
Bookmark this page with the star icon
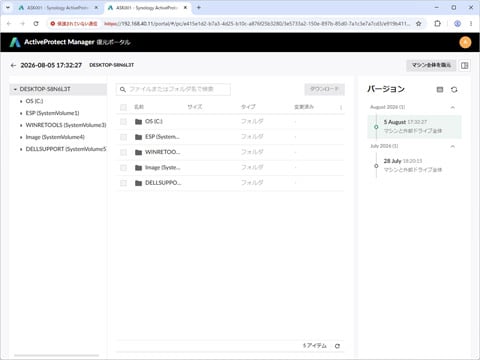pos(419,23)
